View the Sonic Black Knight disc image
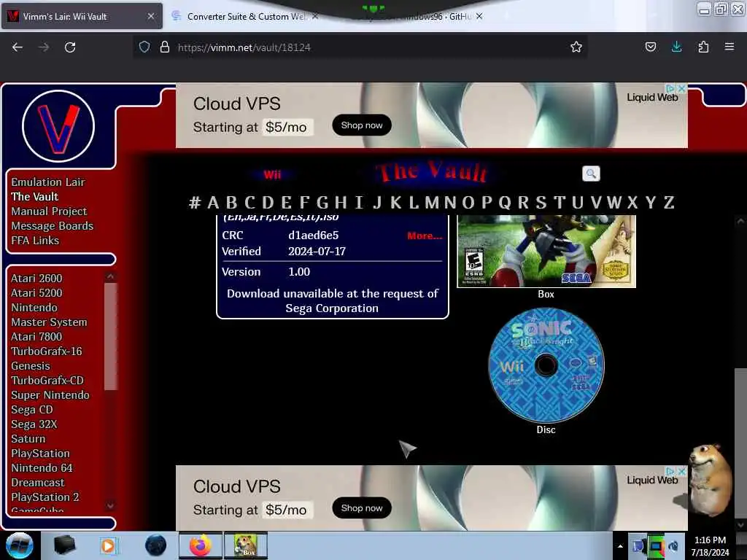The height and width of the screenshot is (560, 747). coord(546,365)
